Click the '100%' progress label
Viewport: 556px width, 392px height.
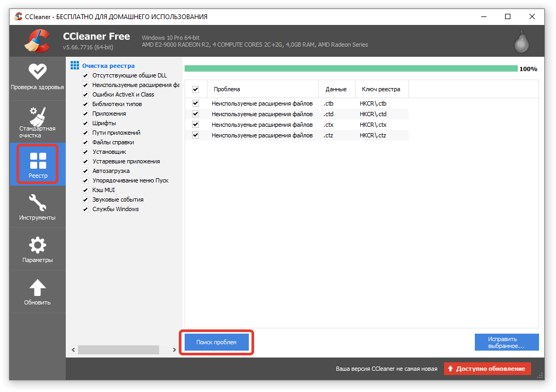pyautogui.click(x=528, y=69)
